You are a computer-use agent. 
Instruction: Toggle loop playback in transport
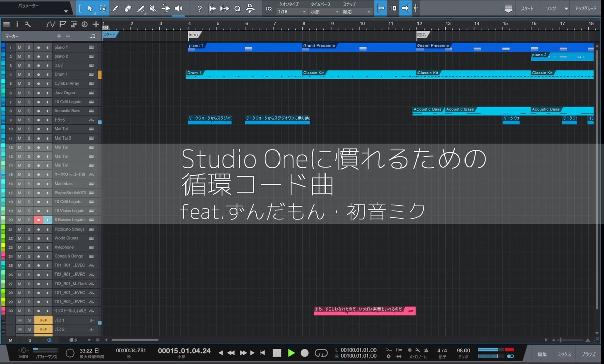coord(321,353)
